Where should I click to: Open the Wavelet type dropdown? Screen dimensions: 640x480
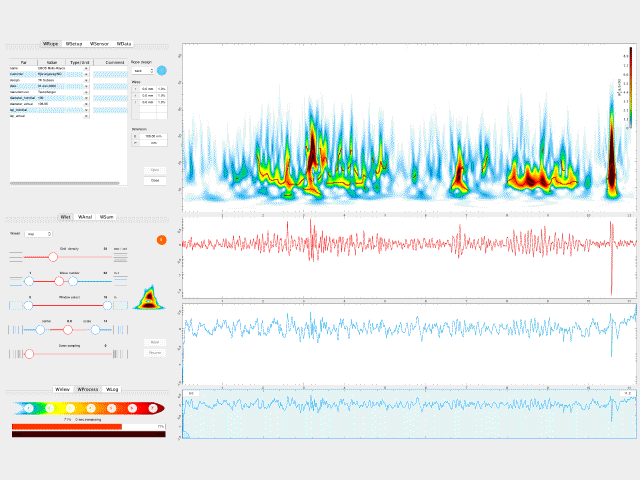pos(38,234)
